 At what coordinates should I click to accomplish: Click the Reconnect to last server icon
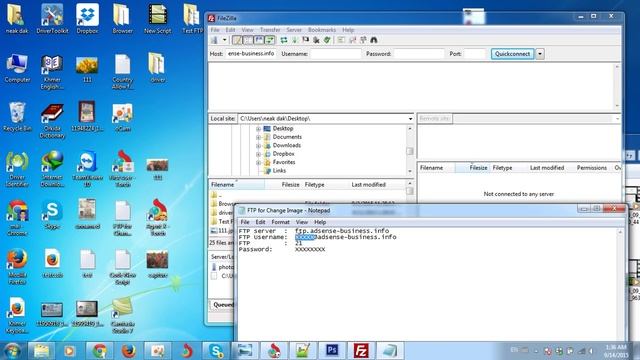327,40
